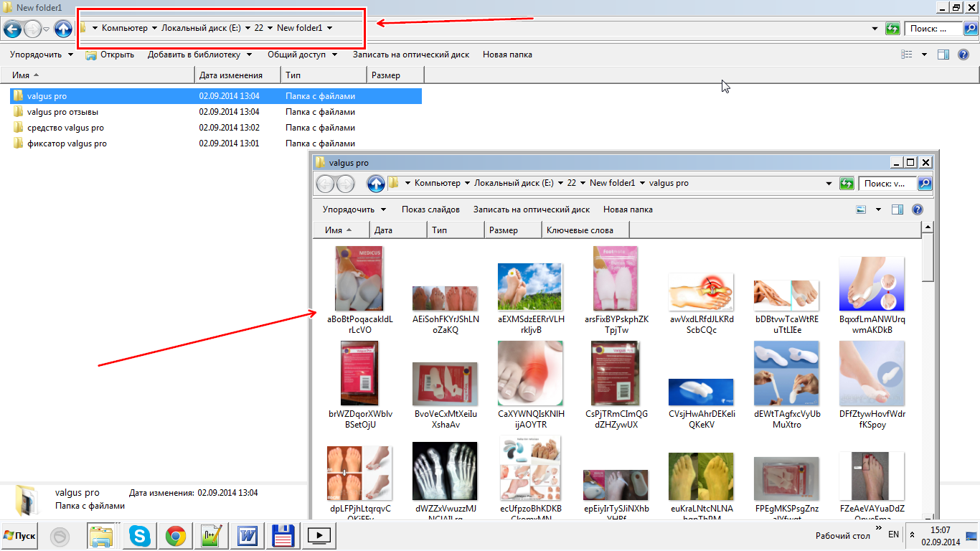Click the play-button screen icon in the taskbar
Image resolution: width=980 pixels, height=551 pixels.
click(x=319, y=536)
